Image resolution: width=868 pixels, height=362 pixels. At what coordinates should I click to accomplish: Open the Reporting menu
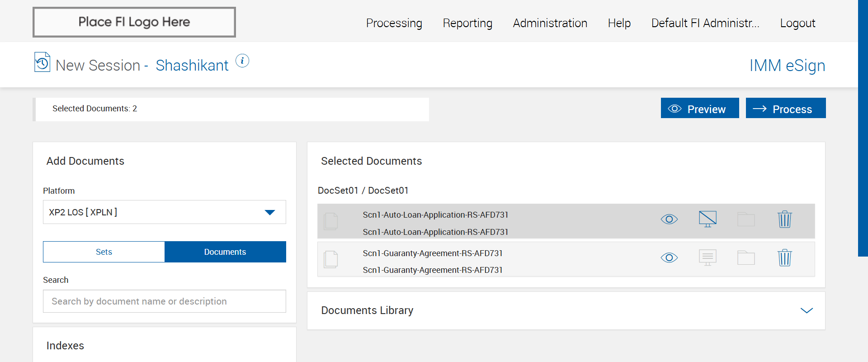click(x=467, y=23)
